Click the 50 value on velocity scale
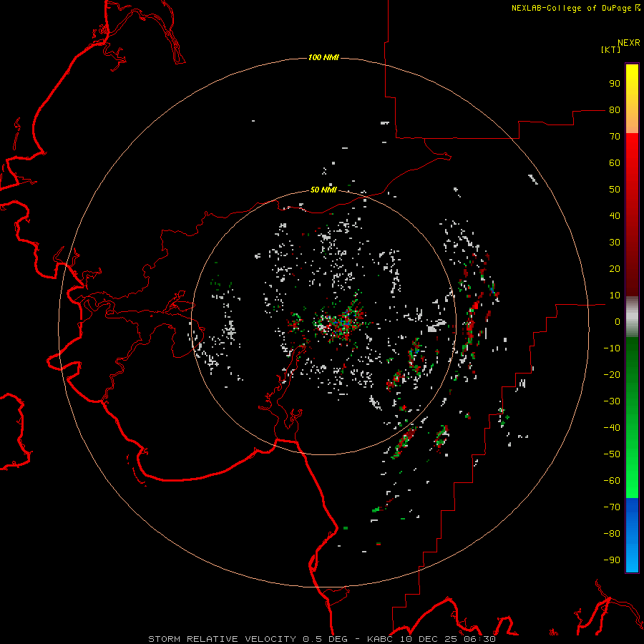This screenshot has width=644, height=644. pos(615,190)
